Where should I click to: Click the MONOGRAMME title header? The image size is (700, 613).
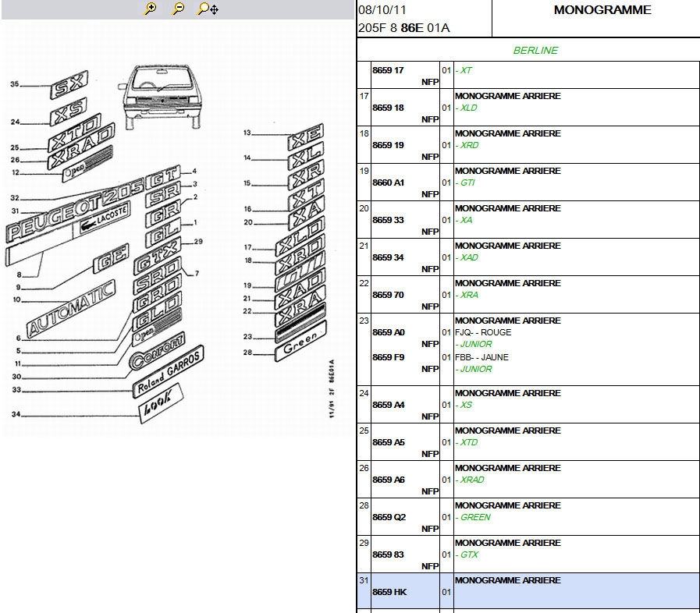[602, 10]
